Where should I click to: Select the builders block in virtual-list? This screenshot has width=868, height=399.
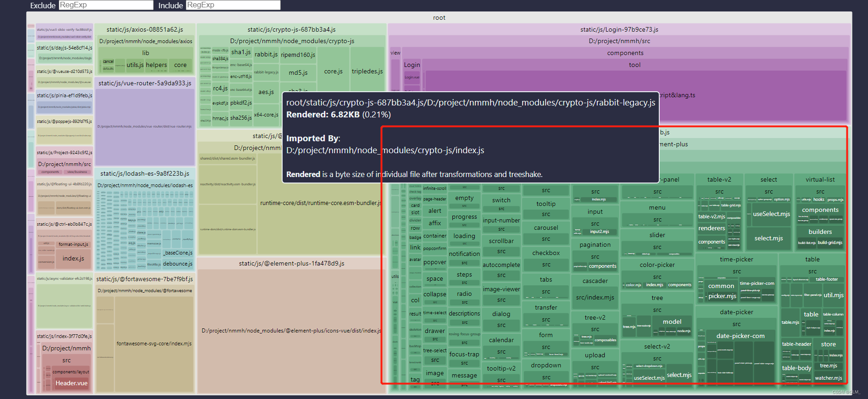coord(820,232)
